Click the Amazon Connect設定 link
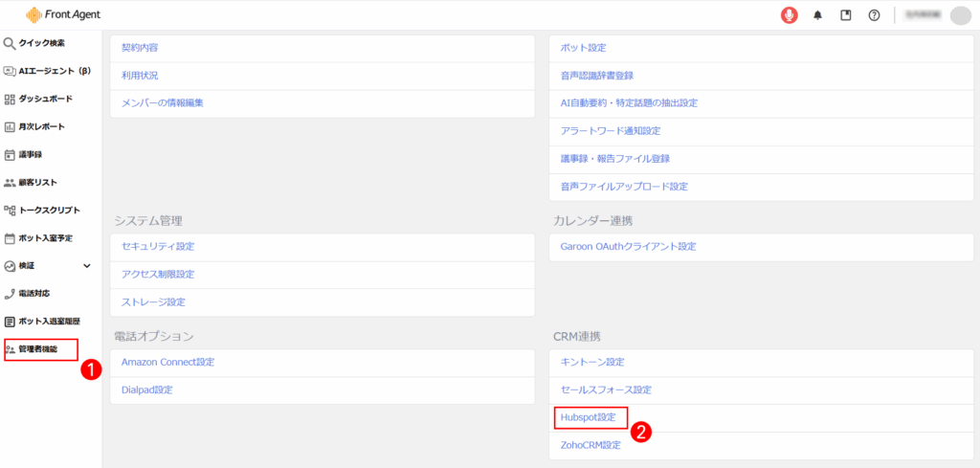Viewport: 980px width, 468px height. (x=167, y=362)
